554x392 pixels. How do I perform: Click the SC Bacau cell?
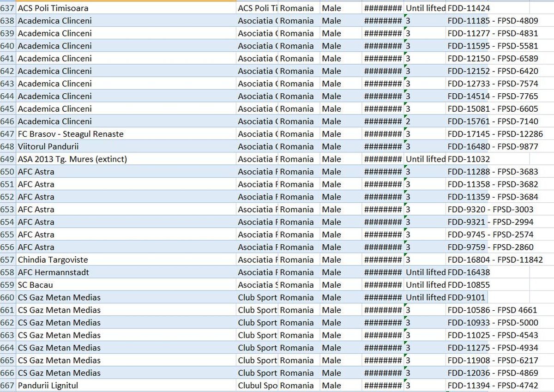coord(126,285)
